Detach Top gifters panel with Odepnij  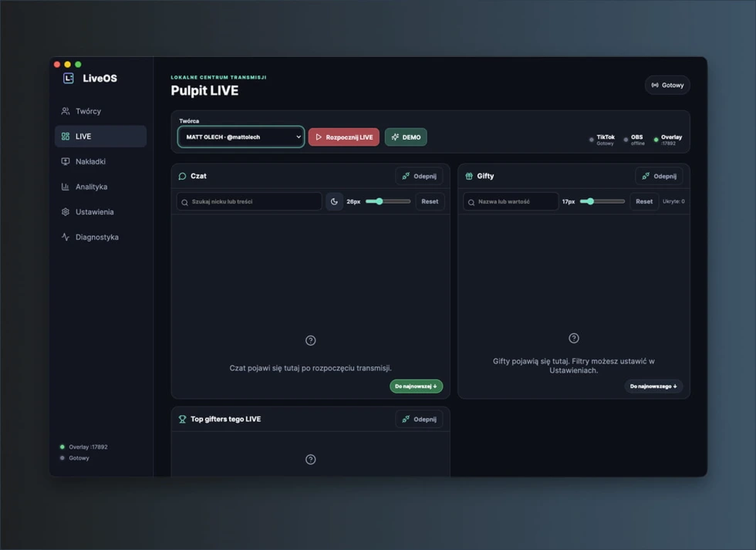coord(419,419)
